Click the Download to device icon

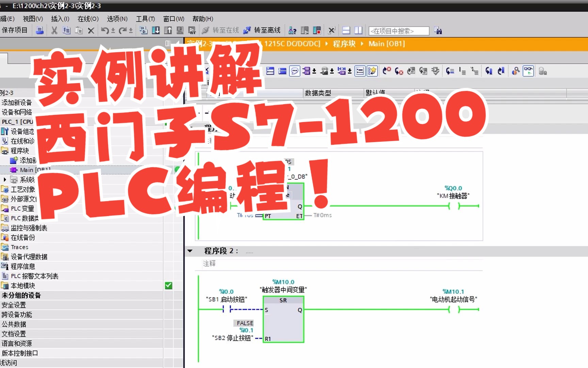pos(156,31)
